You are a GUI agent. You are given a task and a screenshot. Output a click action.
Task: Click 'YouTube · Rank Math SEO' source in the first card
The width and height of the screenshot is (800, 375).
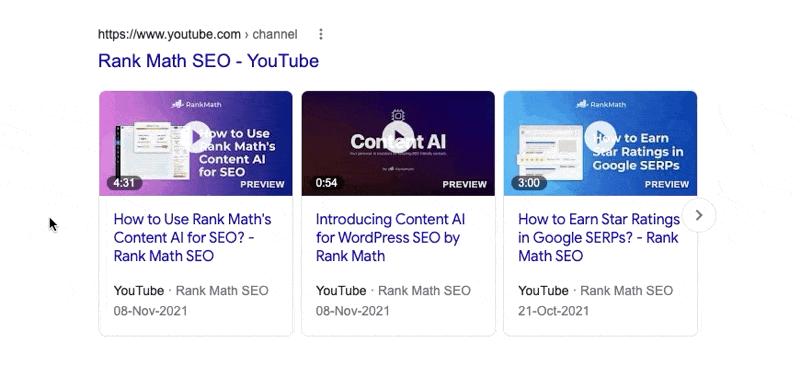pos(191,291)
